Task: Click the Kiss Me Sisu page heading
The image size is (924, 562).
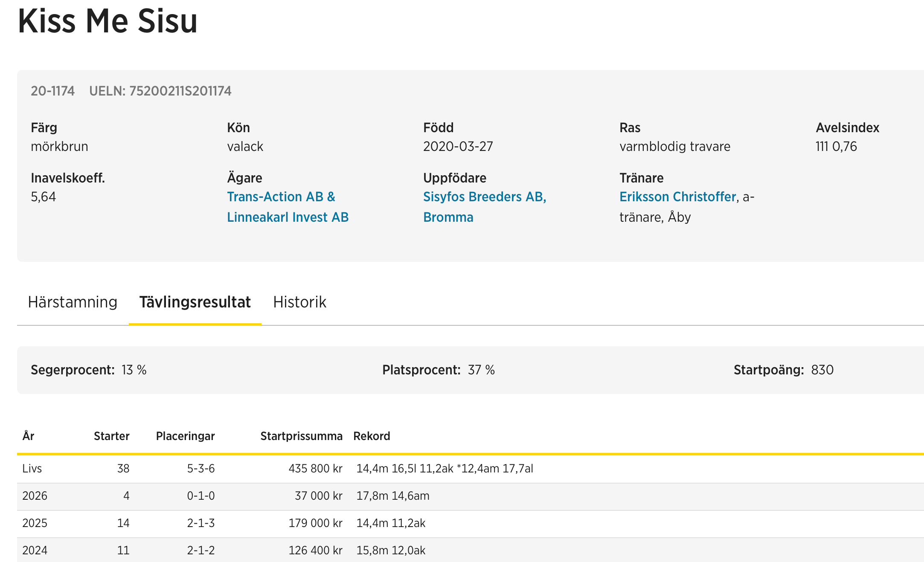Action: click(x=108, y=21)
